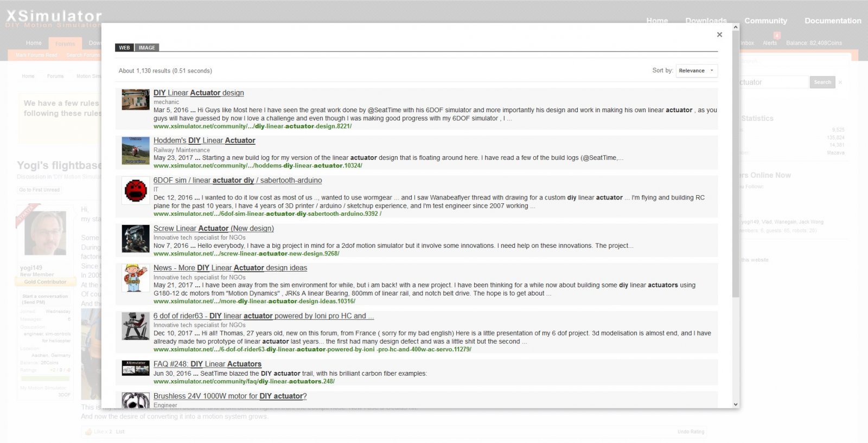Click the sidebar search input field
868x443 pixels.
pos(773,82)
